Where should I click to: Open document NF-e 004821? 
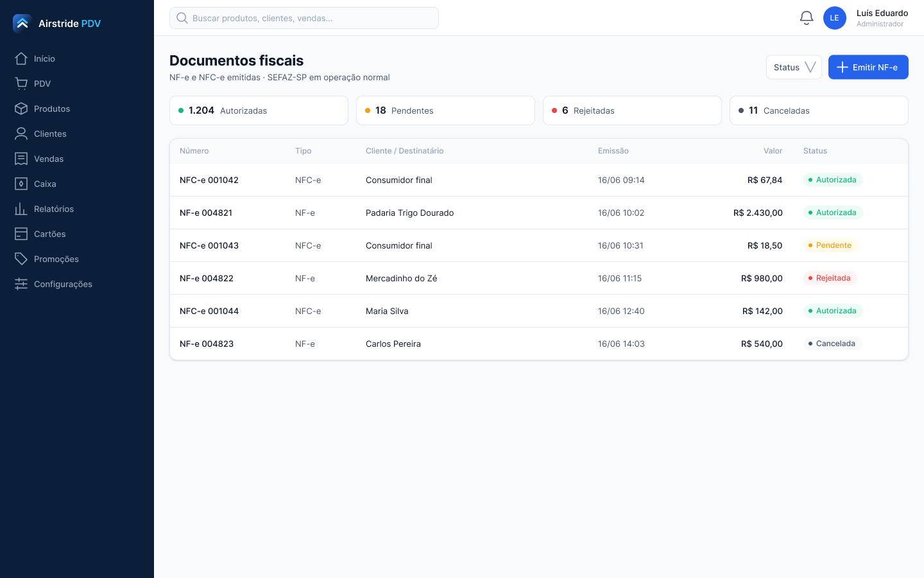click(206, 213)
